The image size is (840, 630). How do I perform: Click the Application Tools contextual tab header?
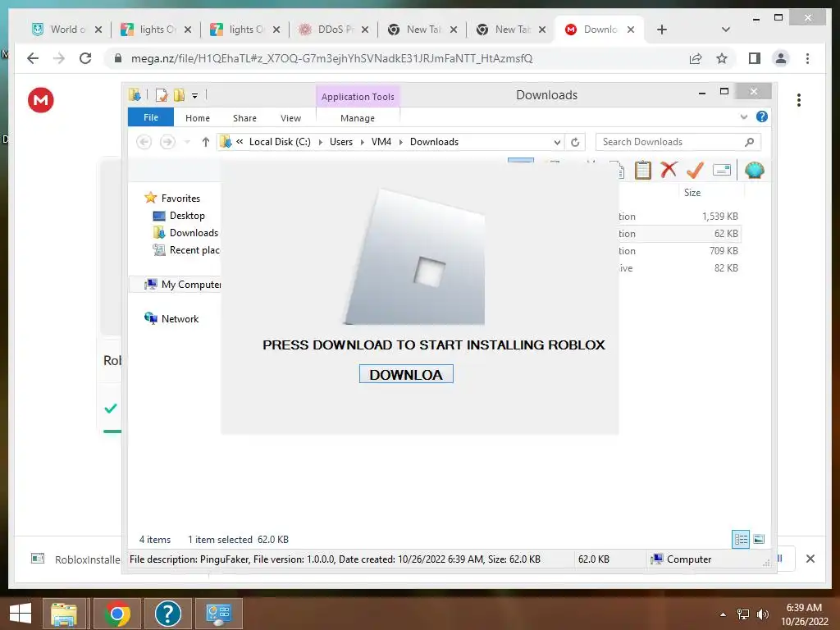[x=358, y=97]
